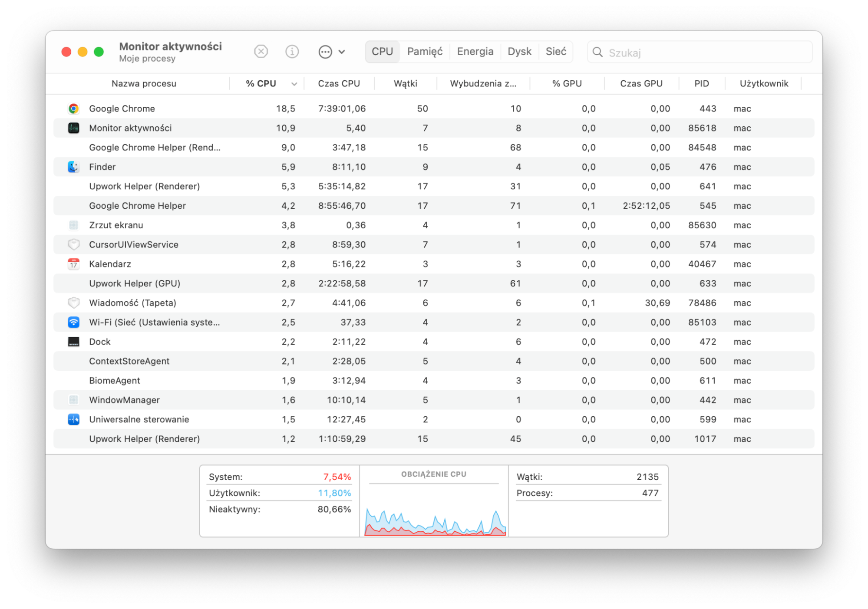
Task: Click the Zrzut ekranu process icon
Action: (73, 225)
